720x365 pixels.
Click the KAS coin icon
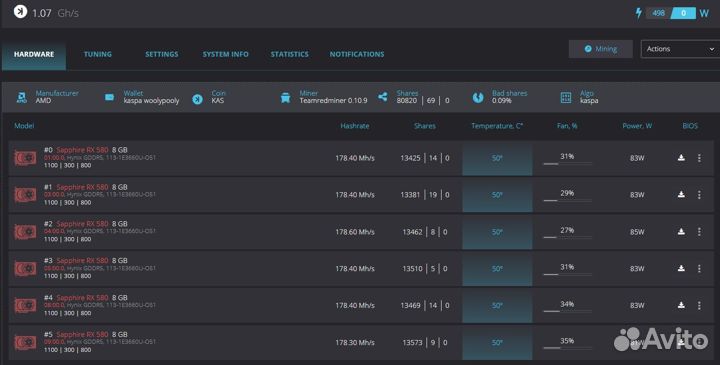(x=197, y=98)
